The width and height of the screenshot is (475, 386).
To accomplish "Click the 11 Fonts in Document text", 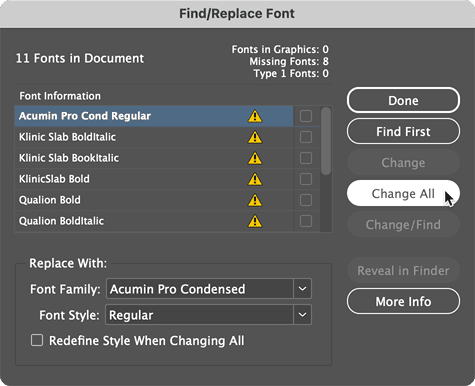I will pyautogui.click(x=80, y=58).
